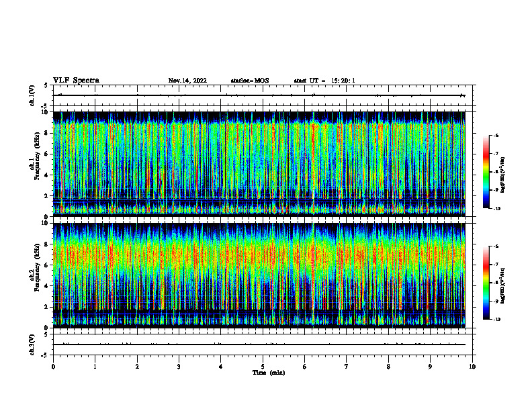Click the ch.1 spectrogram plot area
The image size is (532, 411).
point(259,164)
